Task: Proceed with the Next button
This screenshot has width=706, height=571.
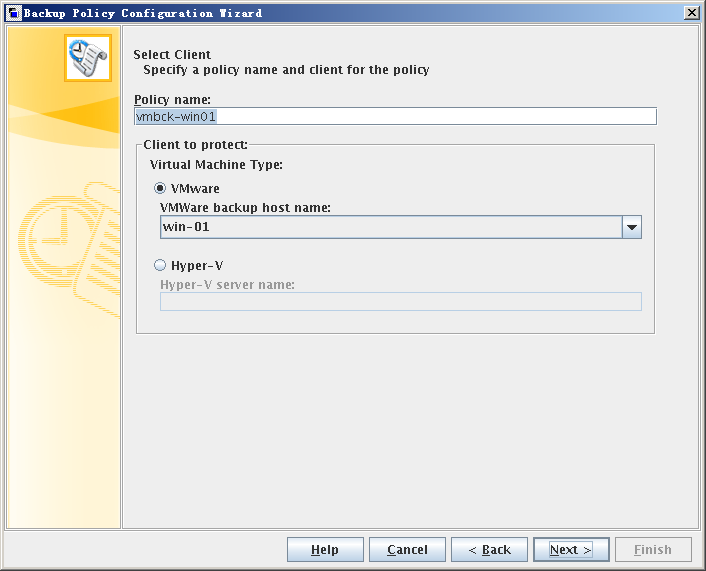Action: click(x=571, y=549)
